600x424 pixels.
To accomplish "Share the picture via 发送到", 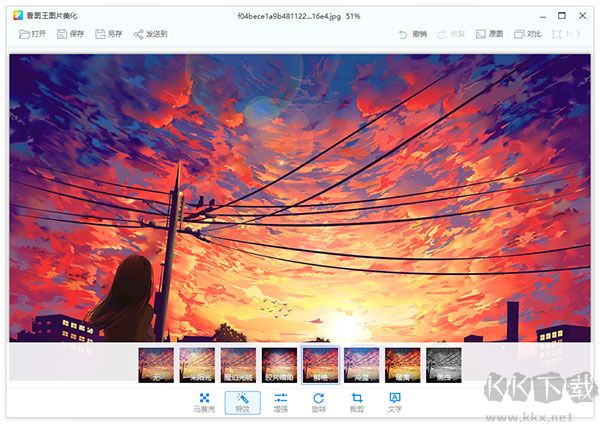I will 150,34.
